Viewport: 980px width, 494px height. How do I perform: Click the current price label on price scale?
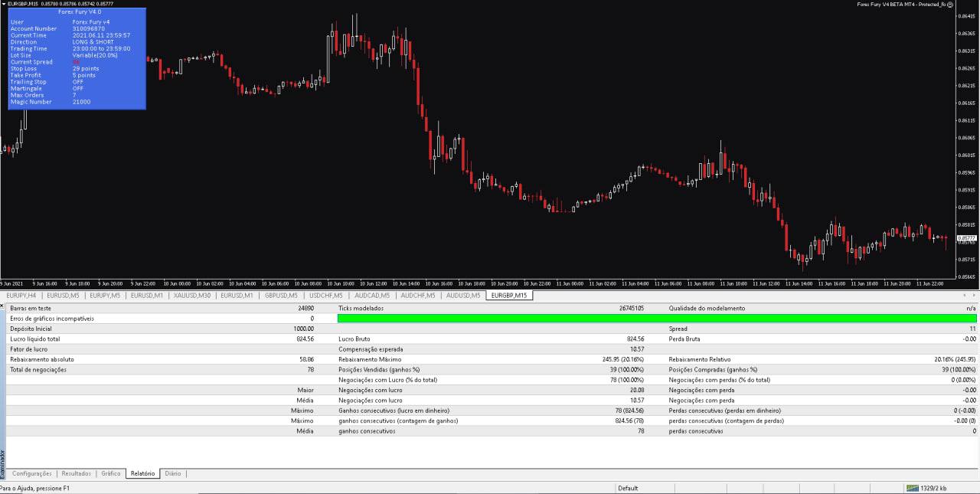(x=968, y=238)
